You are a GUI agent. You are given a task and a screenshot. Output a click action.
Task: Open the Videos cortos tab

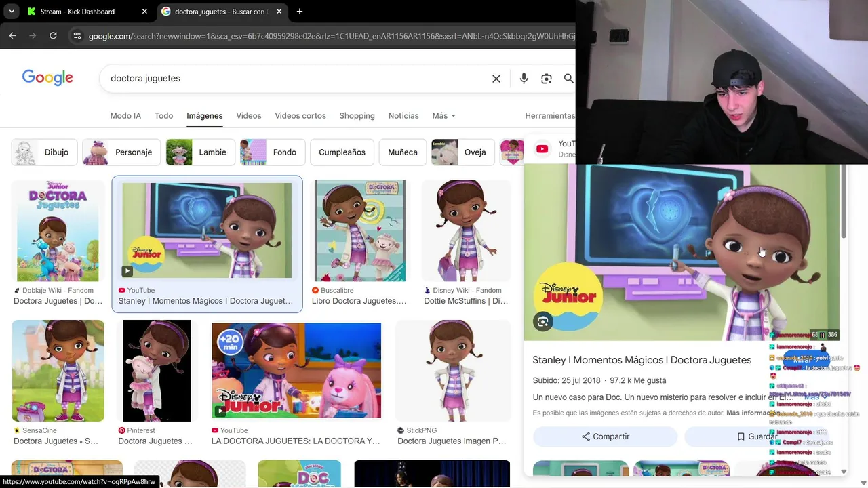click(300, 116)
